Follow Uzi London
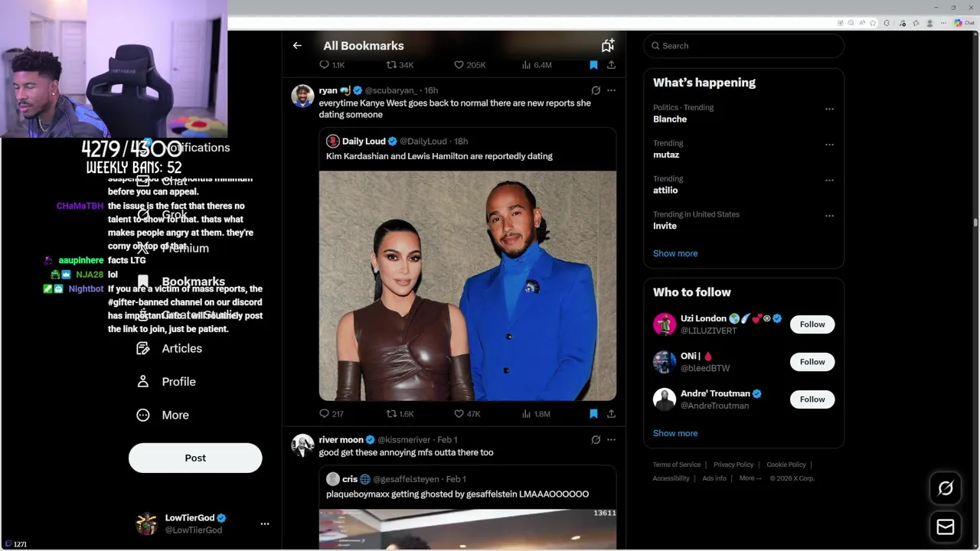 point(812,324)
